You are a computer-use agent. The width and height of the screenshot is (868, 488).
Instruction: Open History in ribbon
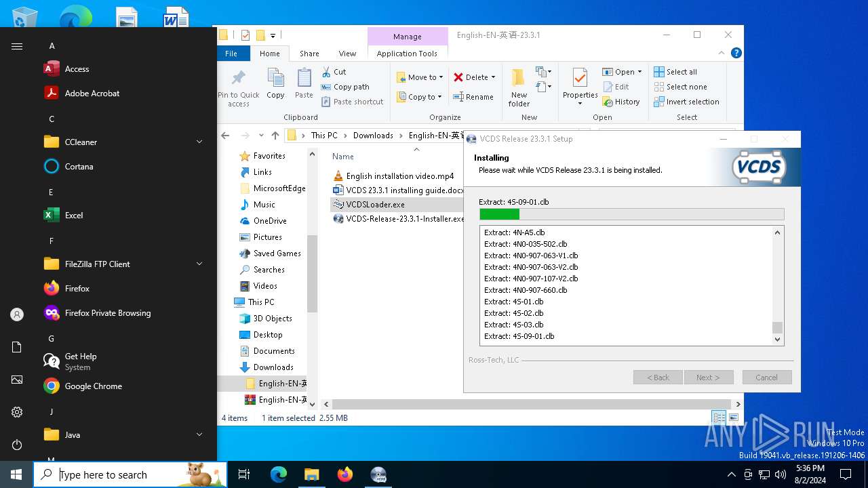(x=621, y=102)
